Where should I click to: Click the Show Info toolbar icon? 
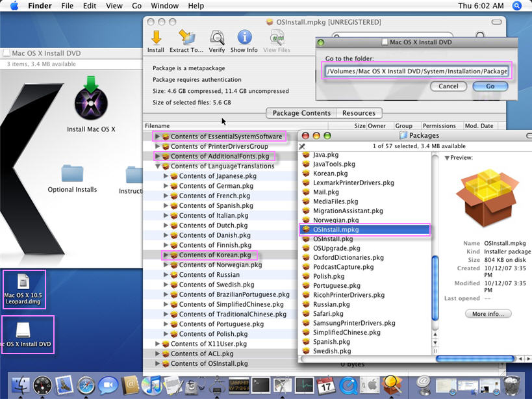click(x=244, y=40)
